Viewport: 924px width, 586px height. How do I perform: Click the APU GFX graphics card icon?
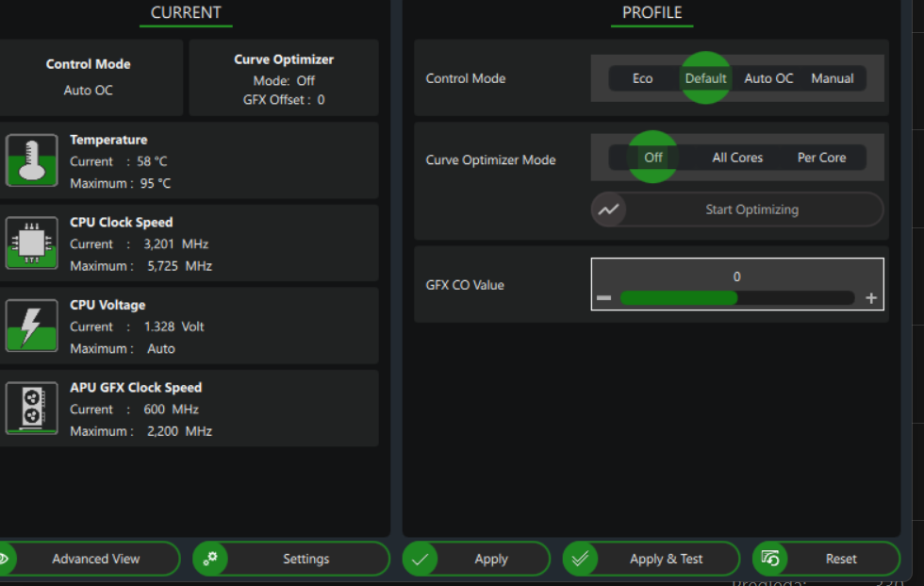click(x=31, y=409)
